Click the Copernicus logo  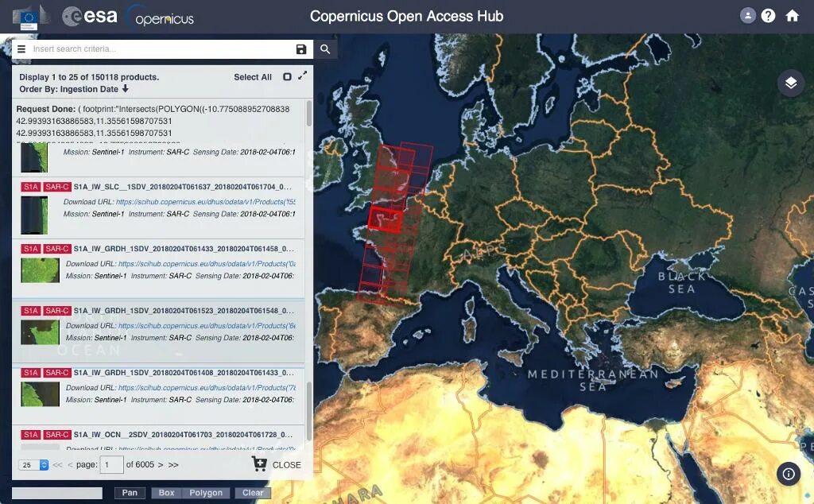pos(161,17)
